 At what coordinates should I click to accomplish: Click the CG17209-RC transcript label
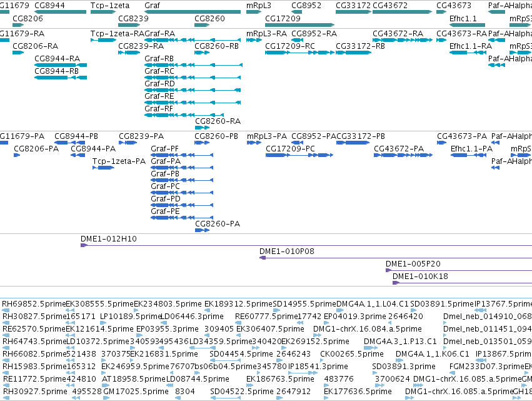pyautogui.click(x=290, y=46)
